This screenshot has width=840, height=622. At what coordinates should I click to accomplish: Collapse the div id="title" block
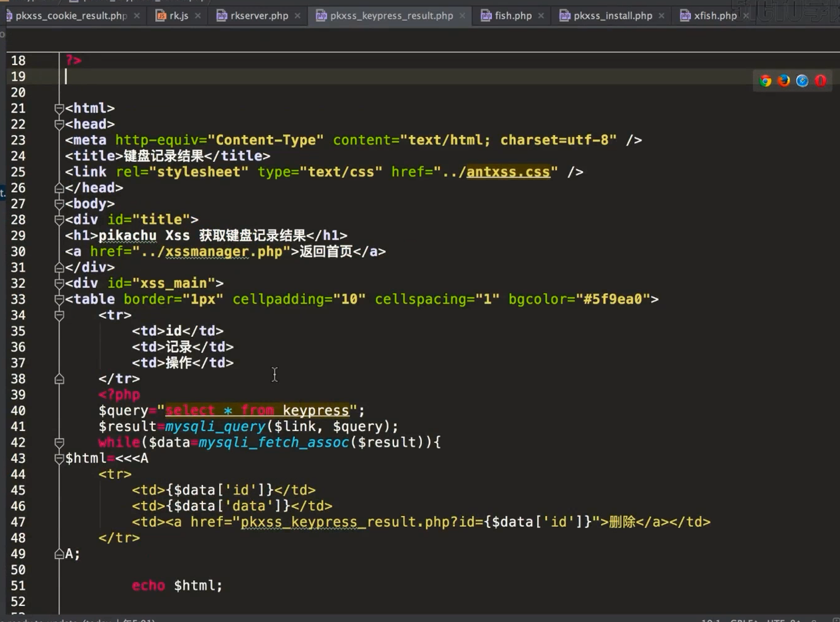(59, 220)
